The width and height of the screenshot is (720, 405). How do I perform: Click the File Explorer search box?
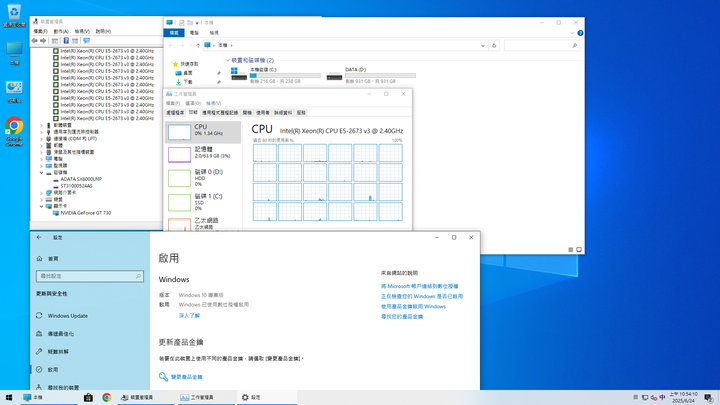(541, 45)
